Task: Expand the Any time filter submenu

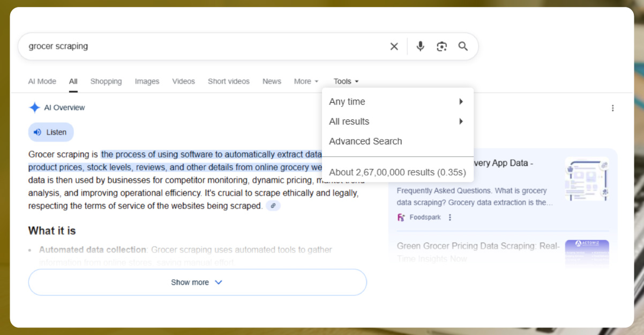Action: click(396, 102)
